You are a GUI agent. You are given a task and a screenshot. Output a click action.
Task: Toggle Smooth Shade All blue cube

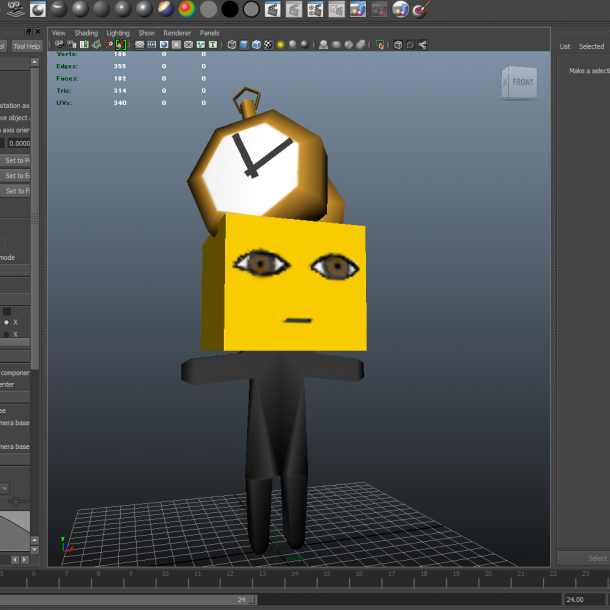pos(244,45)
